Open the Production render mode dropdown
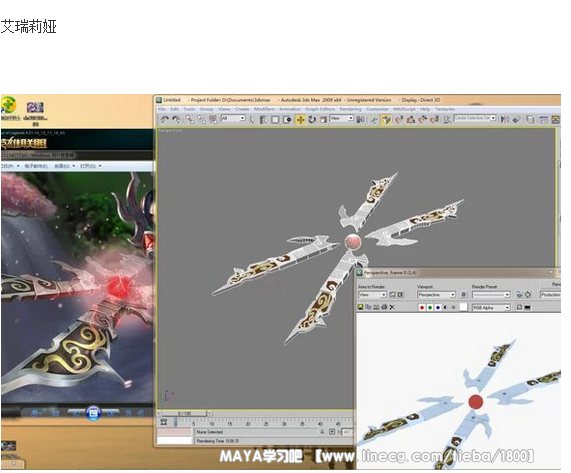Viewport: 571px width, 473px height. point(550,295)
